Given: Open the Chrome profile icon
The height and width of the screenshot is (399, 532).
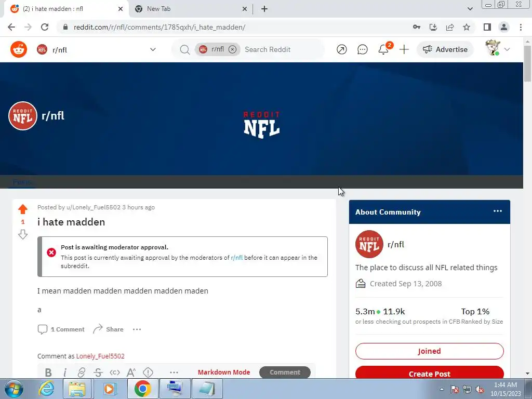Looking at the screenshot, I should (504, 27).
